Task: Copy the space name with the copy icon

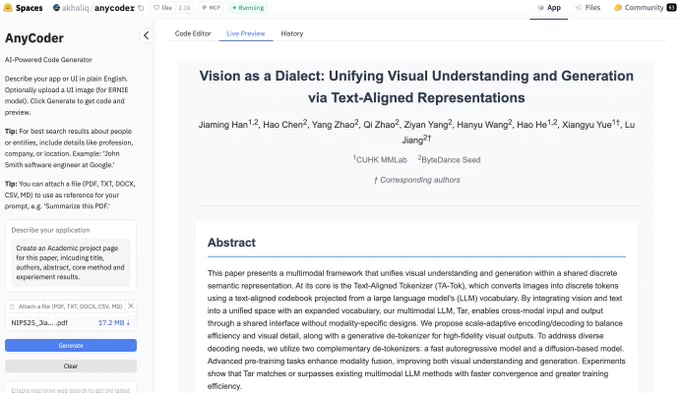Action: point(141,8)
